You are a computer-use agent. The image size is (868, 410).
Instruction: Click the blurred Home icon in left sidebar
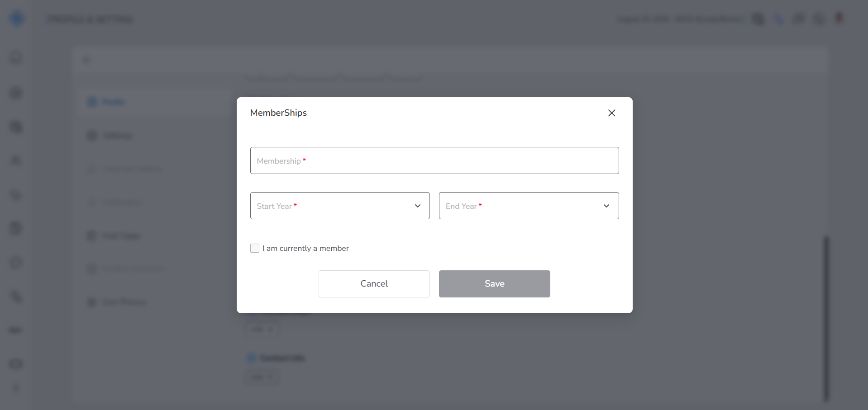tap(16, 57)
